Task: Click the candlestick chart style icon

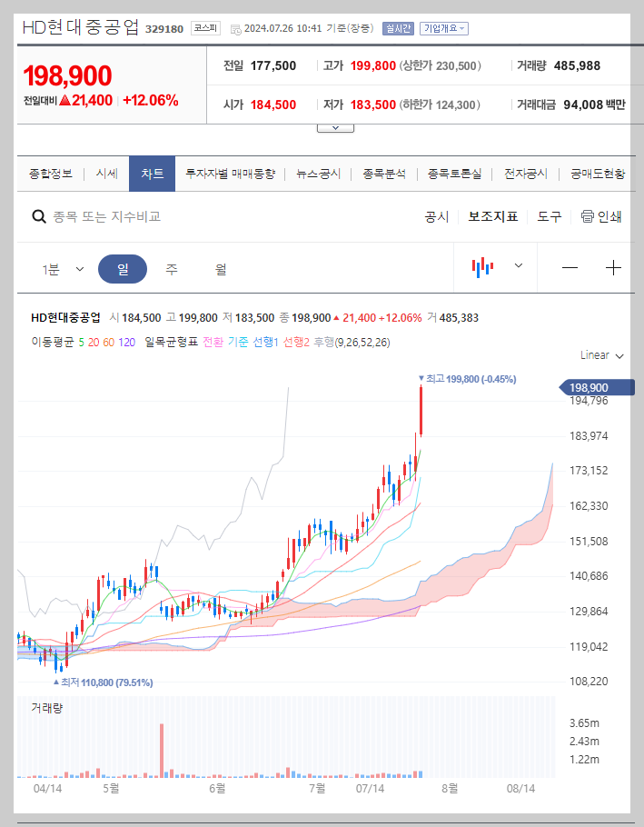Action: pyautogui.click(x=482, y=267)
